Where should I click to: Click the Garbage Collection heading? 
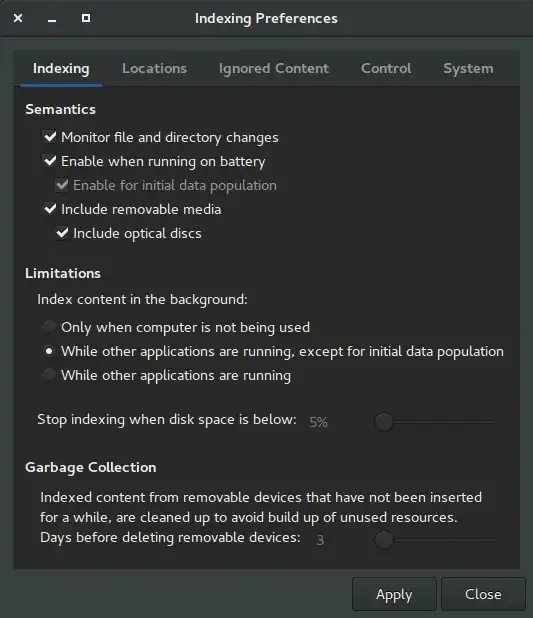[x=91, y=467]
